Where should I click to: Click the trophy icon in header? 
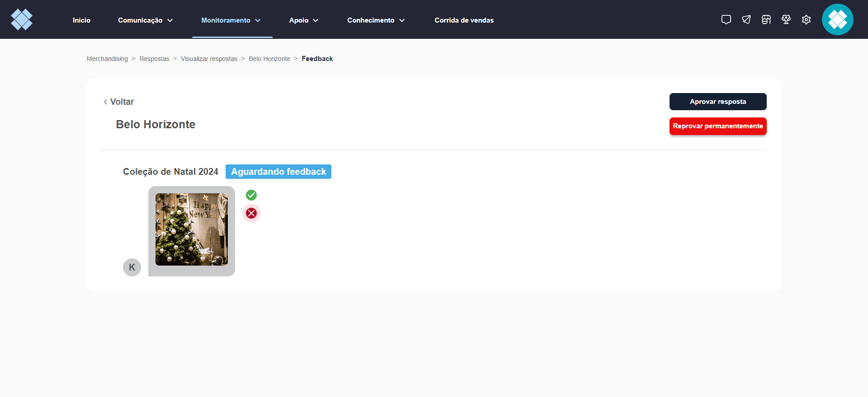(786, 19)
